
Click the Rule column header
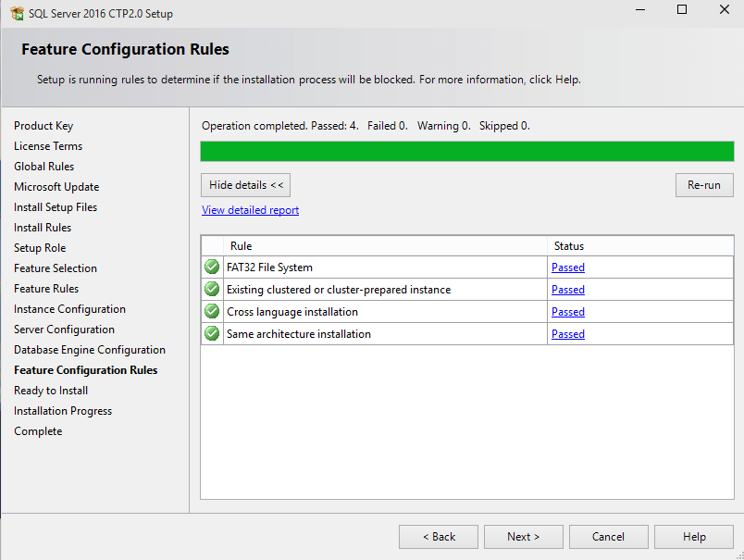385,246
